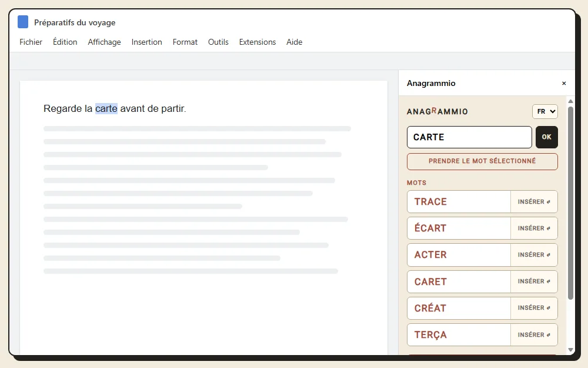Insert the anagram ACTER
Viewport: 588px width, 368px height.
pyautogui.click(x=534, y=255)
